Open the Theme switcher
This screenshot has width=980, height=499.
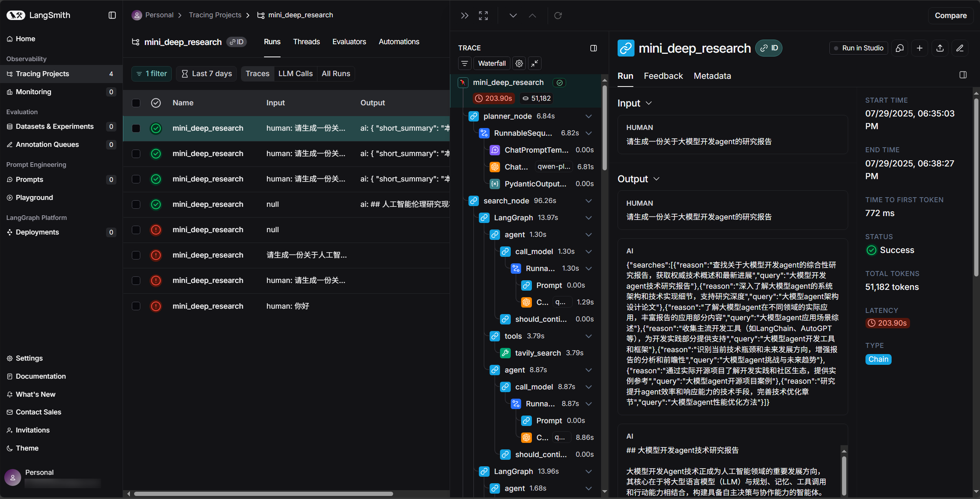click(x=27, y=448)
